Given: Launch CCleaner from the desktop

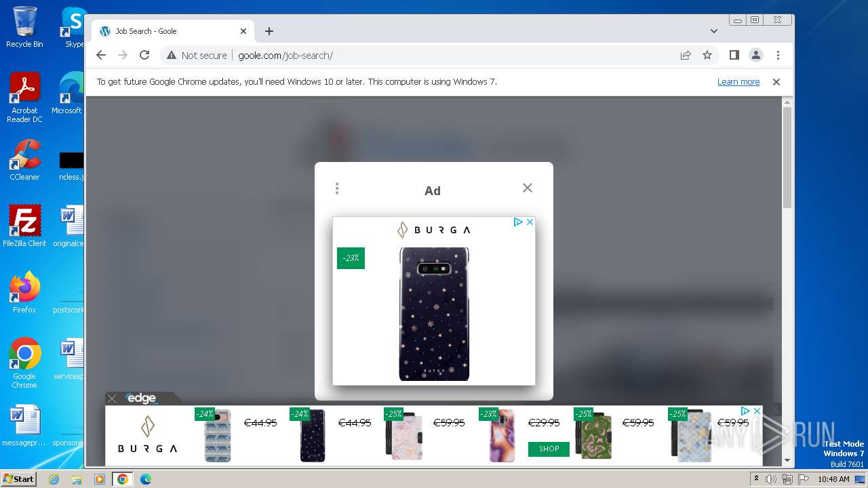Looking at the screenshot, I should click(x=24, y=160).
